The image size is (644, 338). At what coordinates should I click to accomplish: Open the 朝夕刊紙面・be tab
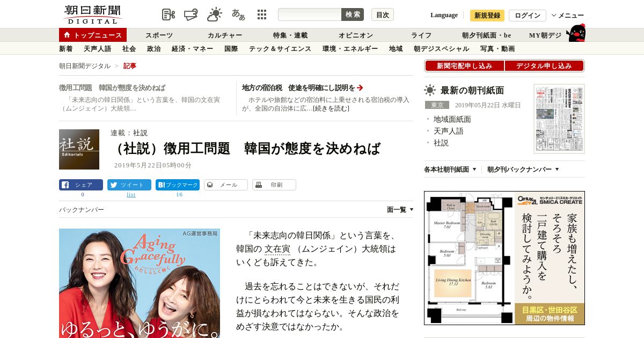(x=487, y=35)
